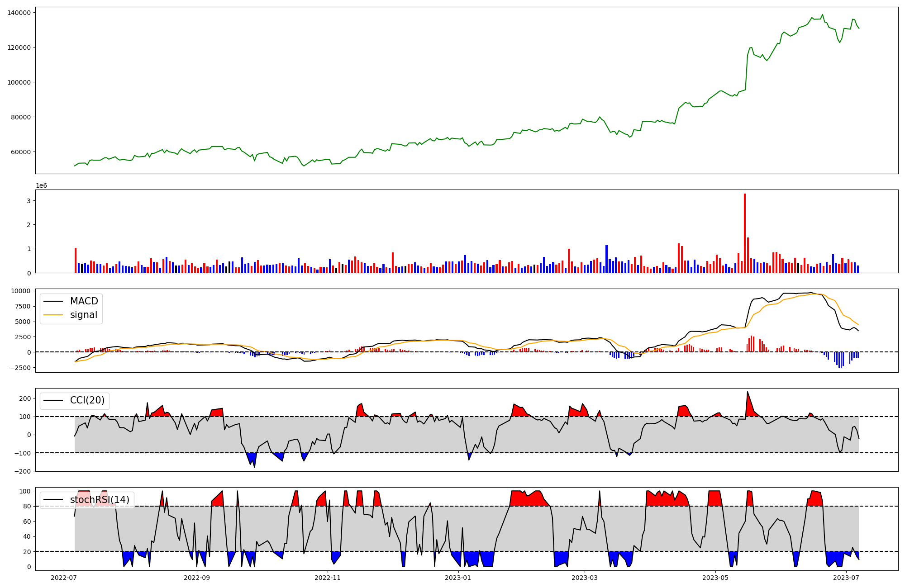905x588 pixels.
Task: Click the tallest red volume bar
Action: [745, 233]
